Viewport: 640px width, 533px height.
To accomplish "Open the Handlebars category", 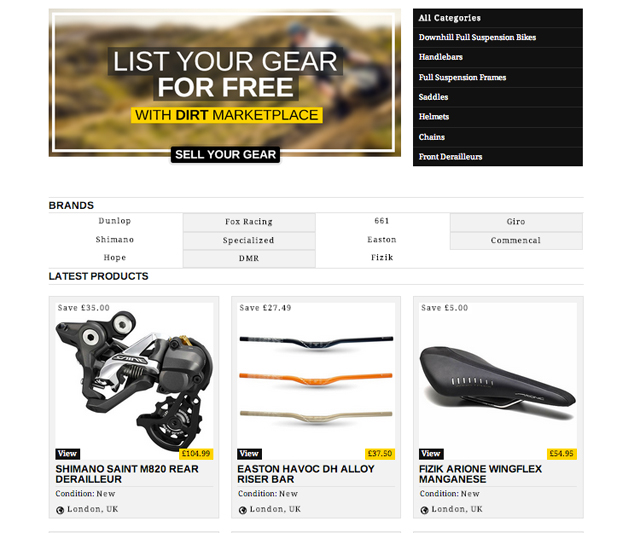I will pos(498,57).
